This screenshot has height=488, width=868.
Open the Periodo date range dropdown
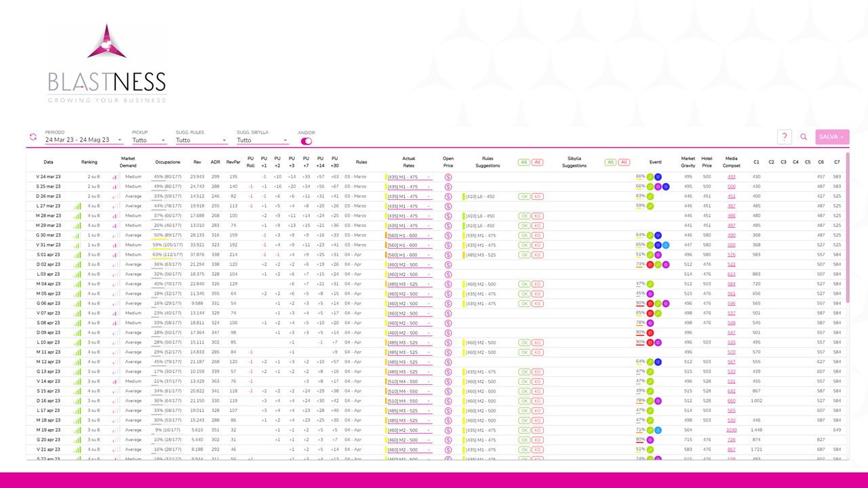point(83,140)
